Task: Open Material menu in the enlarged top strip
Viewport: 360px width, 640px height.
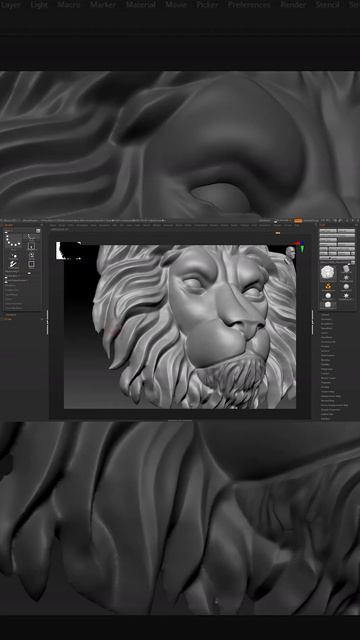Action: pos(141,4)
